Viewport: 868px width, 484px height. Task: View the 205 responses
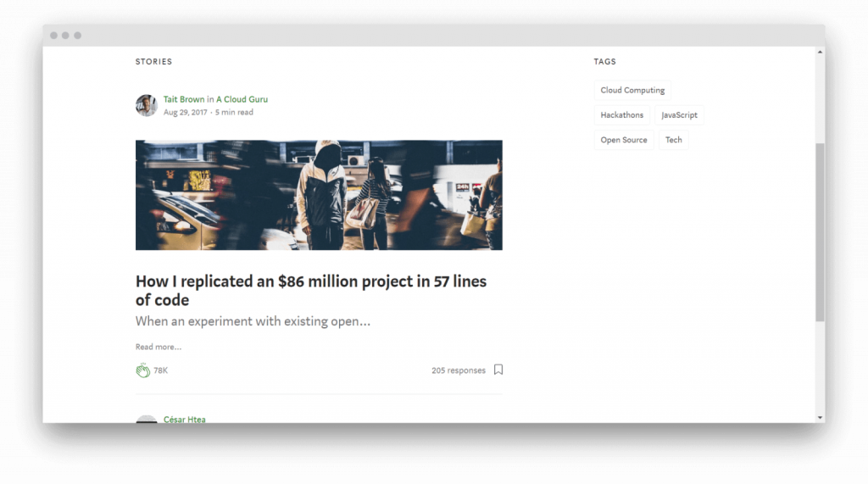[x=458, y=370]
